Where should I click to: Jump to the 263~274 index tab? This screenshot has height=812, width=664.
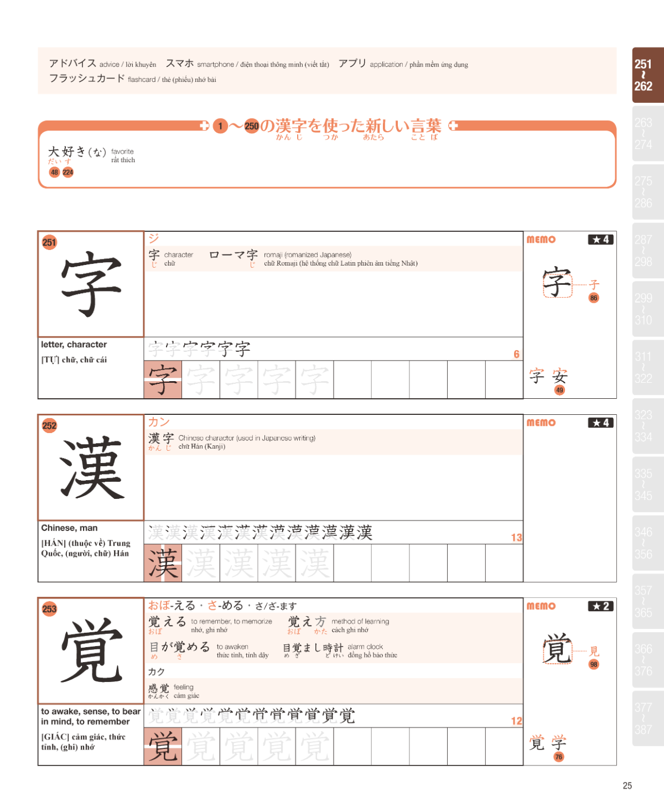tap(648, 134)
